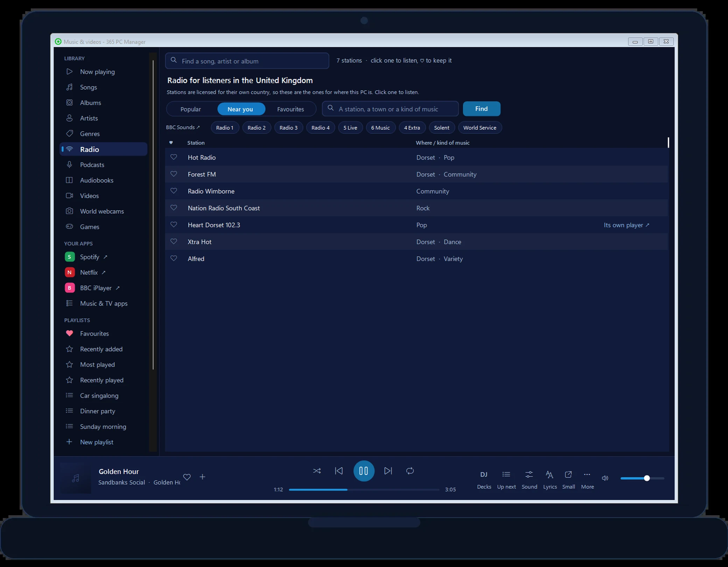Favourite the Forest FM station
This screenshot has width=728, height=567.
[x=174, y=174]
